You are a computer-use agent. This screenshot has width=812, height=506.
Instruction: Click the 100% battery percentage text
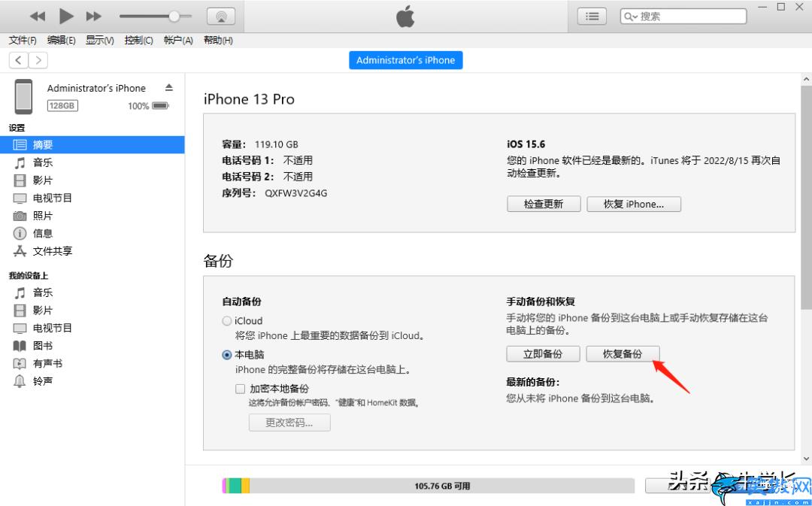pos(138,106)
